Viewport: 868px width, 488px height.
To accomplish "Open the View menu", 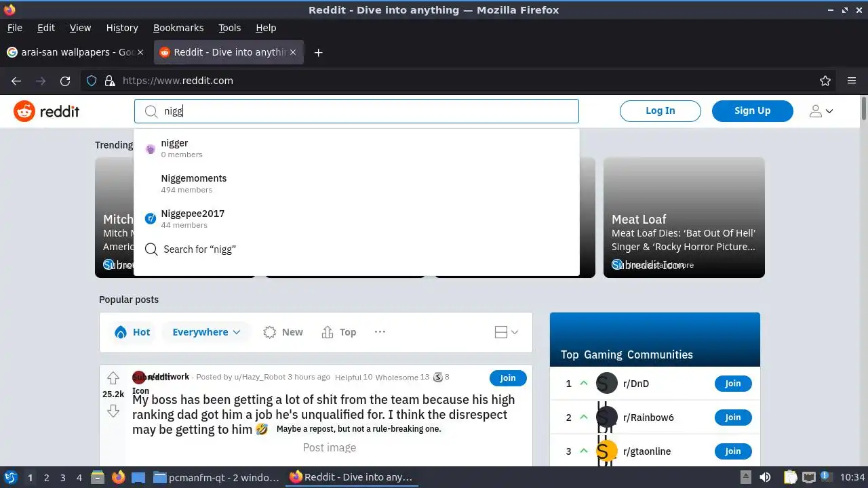I will [80, 28].
